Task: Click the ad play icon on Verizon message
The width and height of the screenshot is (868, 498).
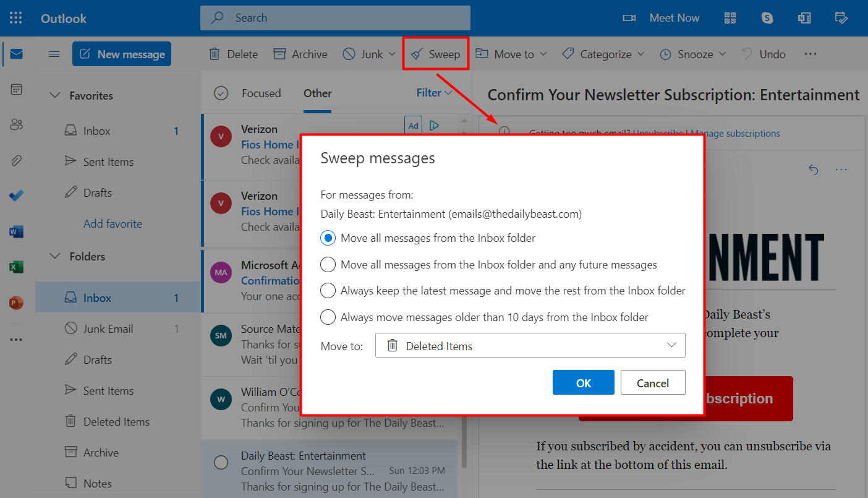Action: [x=434, y=126]
